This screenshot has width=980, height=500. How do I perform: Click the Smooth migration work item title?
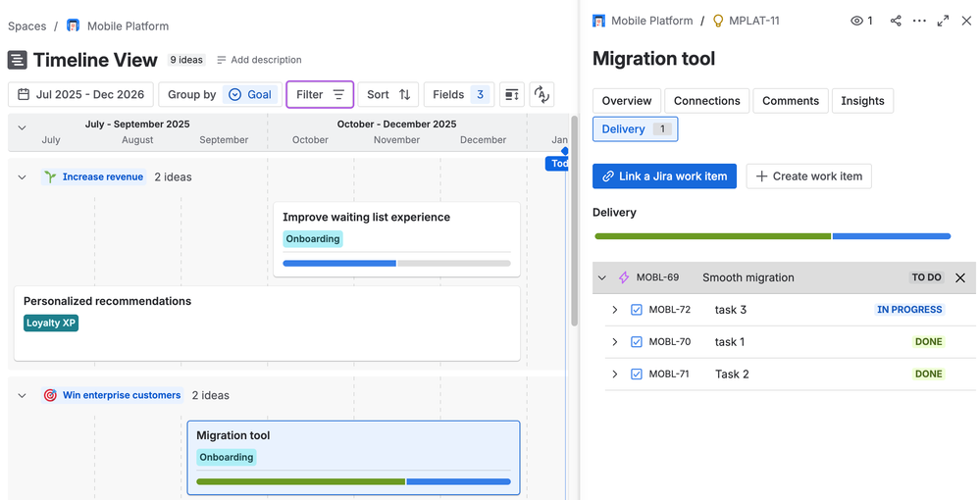748,277
